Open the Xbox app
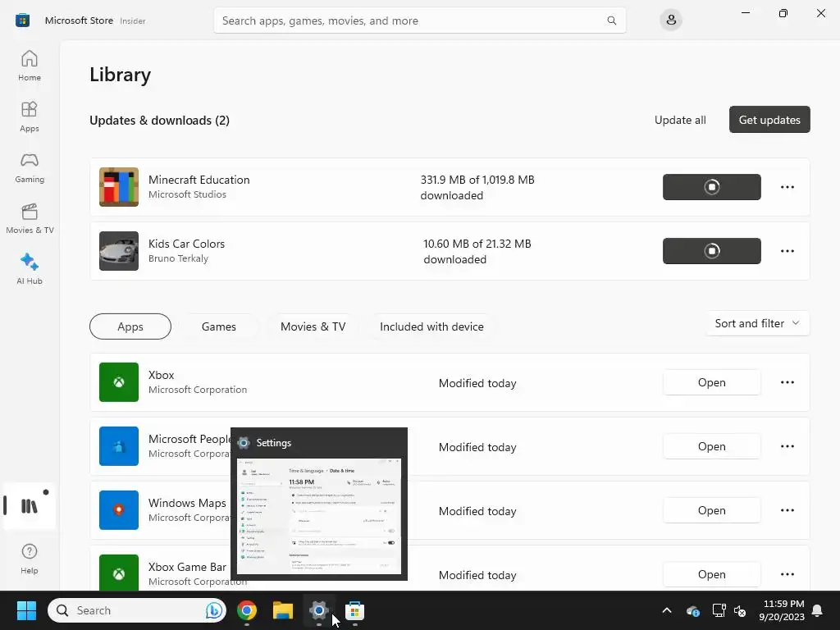 (711, 382)
